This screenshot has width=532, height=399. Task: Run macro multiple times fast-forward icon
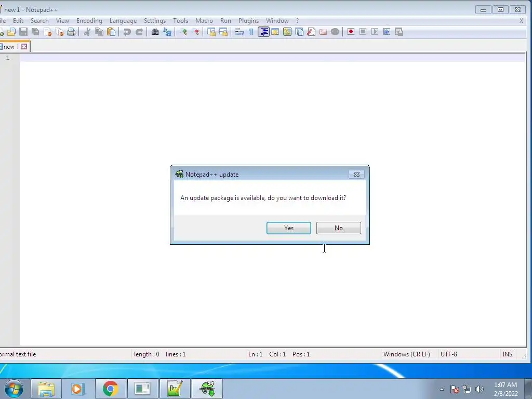(x=387, y=32)
